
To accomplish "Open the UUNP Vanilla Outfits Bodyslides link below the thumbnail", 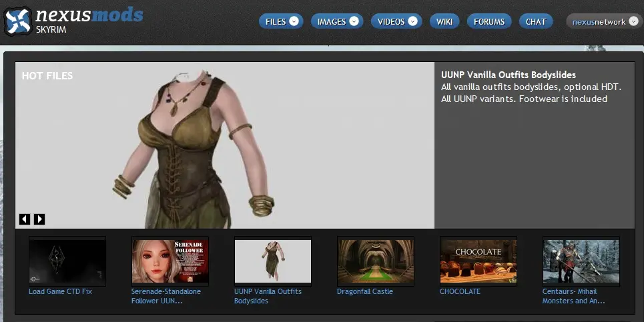I will [x=268, y=296].
